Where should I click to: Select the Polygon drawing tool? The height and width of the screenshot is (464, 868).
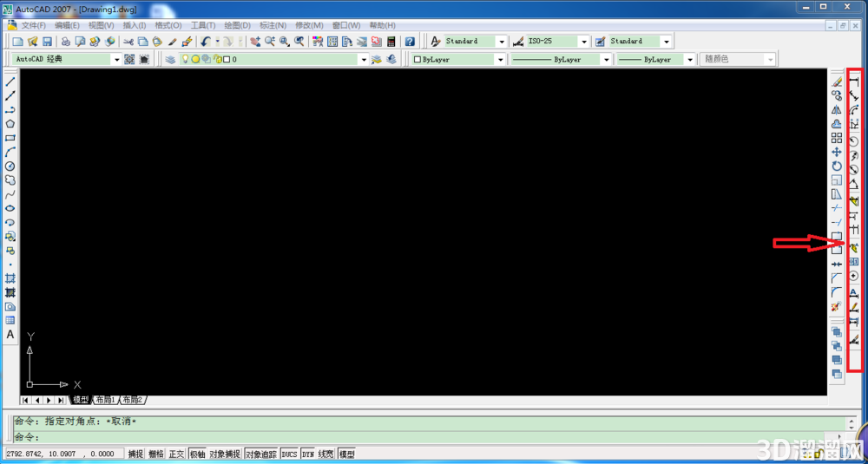click(x=10, y=124)
